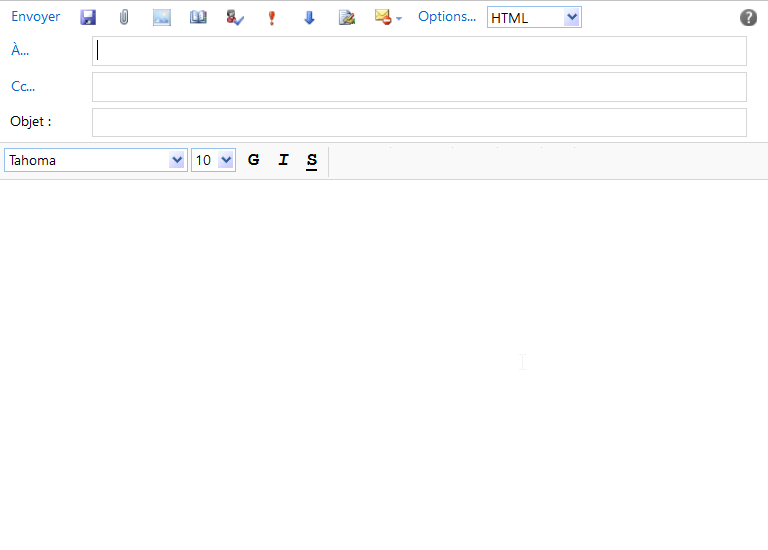Open the font size 10 dropdown
768x550 pixels.
(213, 160)
